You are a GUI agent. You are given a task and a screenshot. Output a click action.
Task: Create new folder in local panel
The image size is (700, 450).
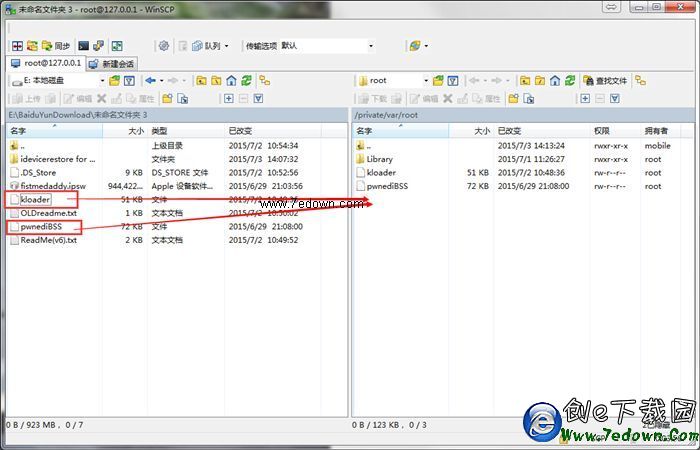click(x=167, y=99)
